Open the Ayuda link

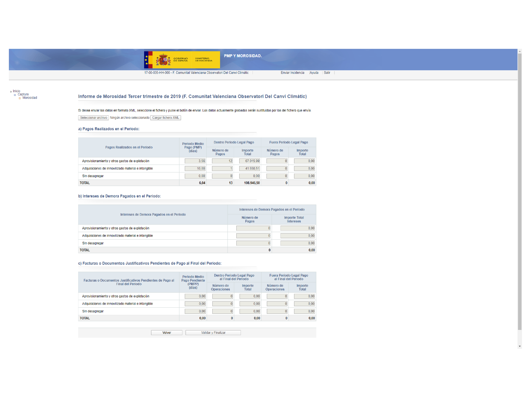click(x=314, y=73)
